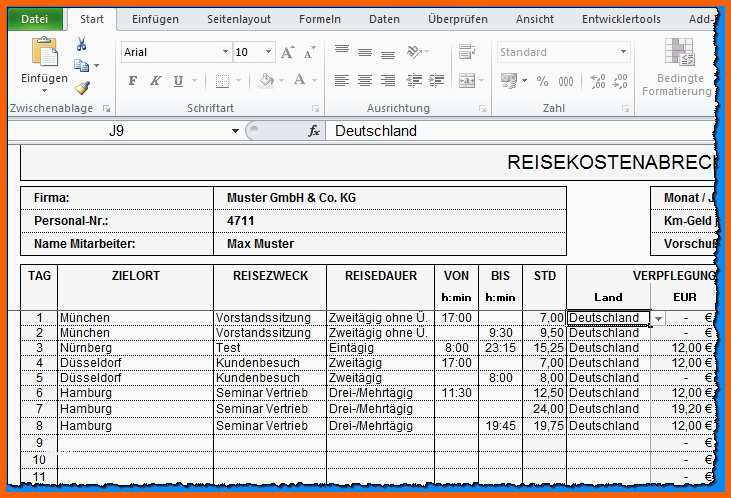This screenshot has height=498, width=731.
Task: Open the Deutschland cell dropdown arrow
Action: [658, 318]
